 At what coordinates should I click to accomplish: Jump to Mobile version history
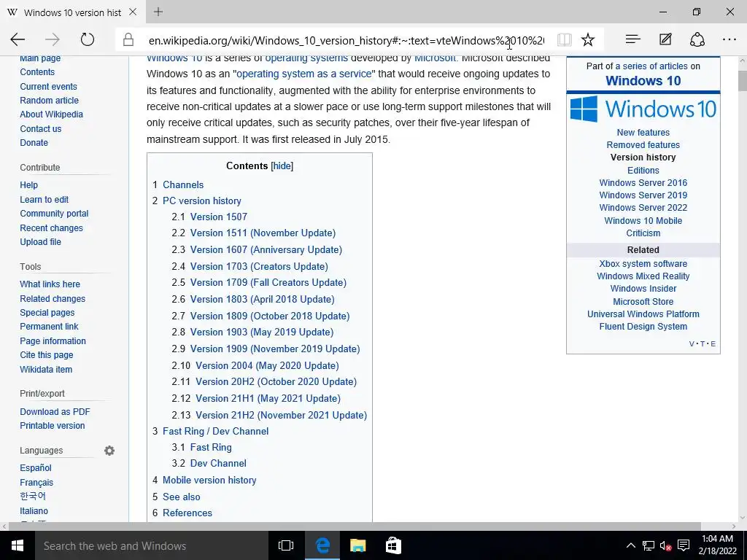(x=209, y=480)
